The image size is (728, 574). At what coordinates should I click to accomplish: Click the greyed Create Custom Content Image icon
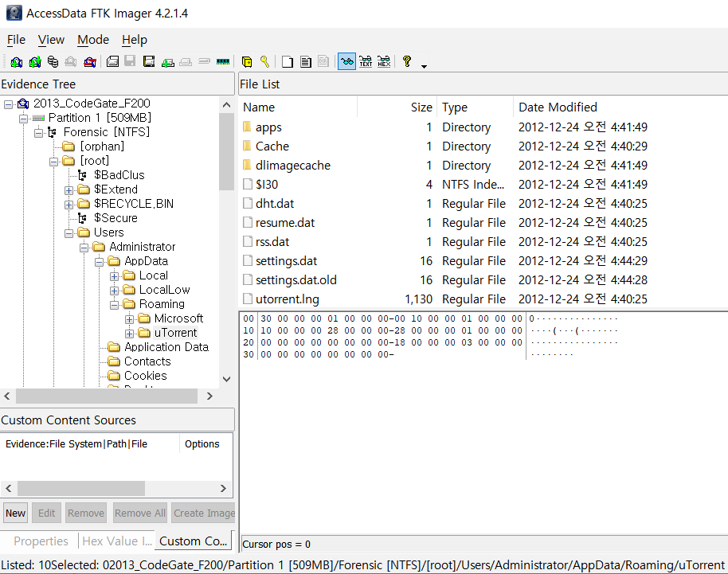pos(186,62)
